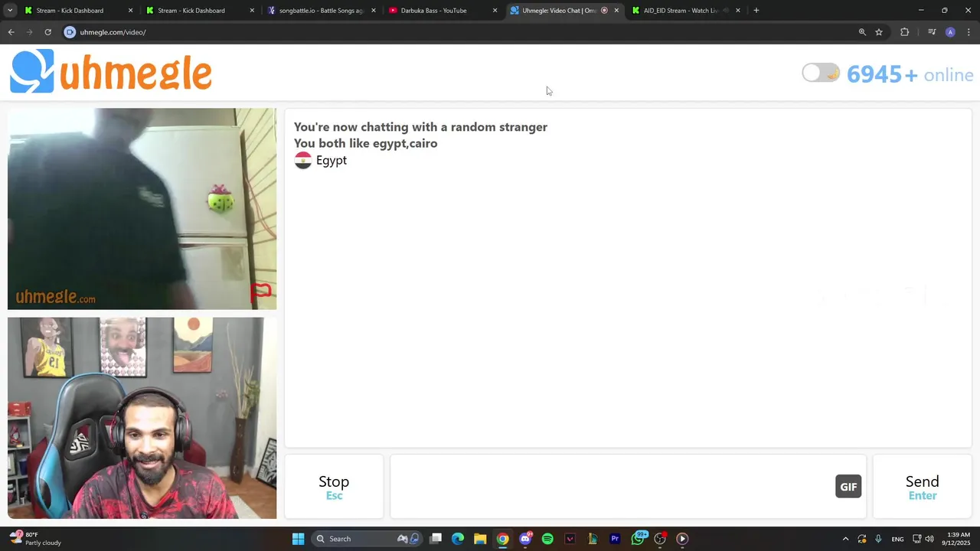Open WhatsApp from the taskbar
The image size is (980, 551).
638,539
